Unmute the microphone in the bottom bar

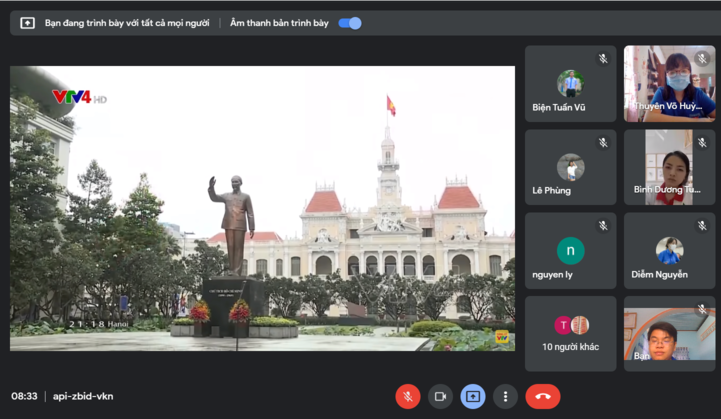coord(407,396)
